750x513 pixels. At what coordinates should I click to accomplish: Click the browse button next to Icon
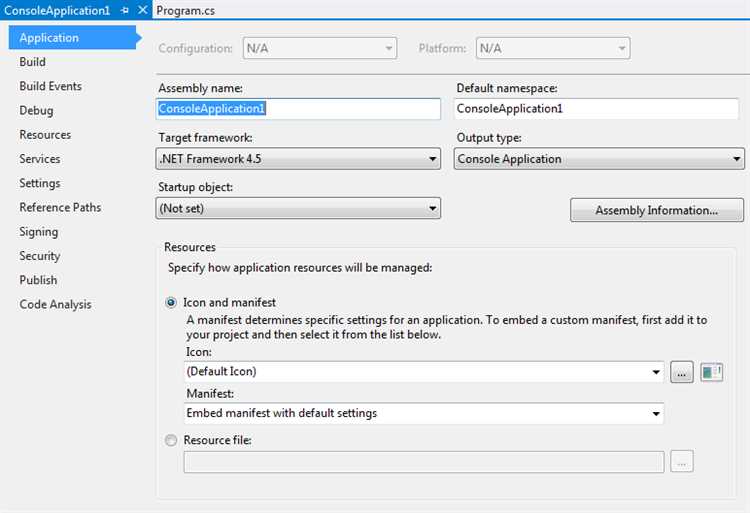pos(681,372)
